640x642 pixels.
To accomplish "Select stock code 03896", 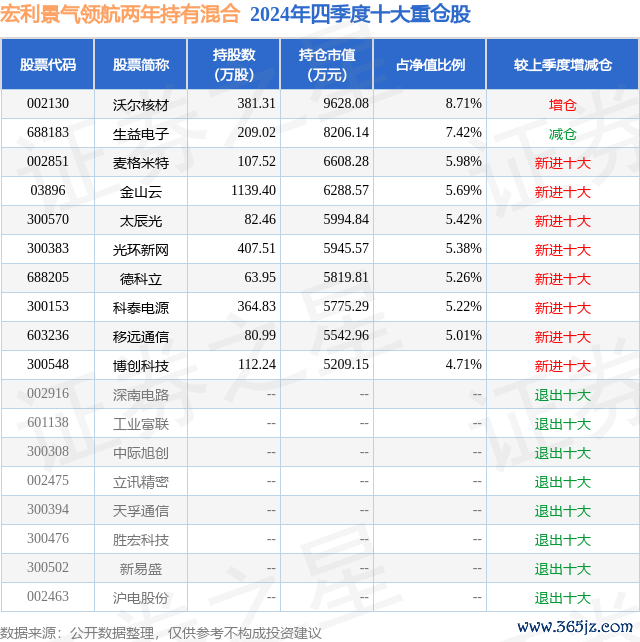I will pyautogui.click(x=48, y=191).
